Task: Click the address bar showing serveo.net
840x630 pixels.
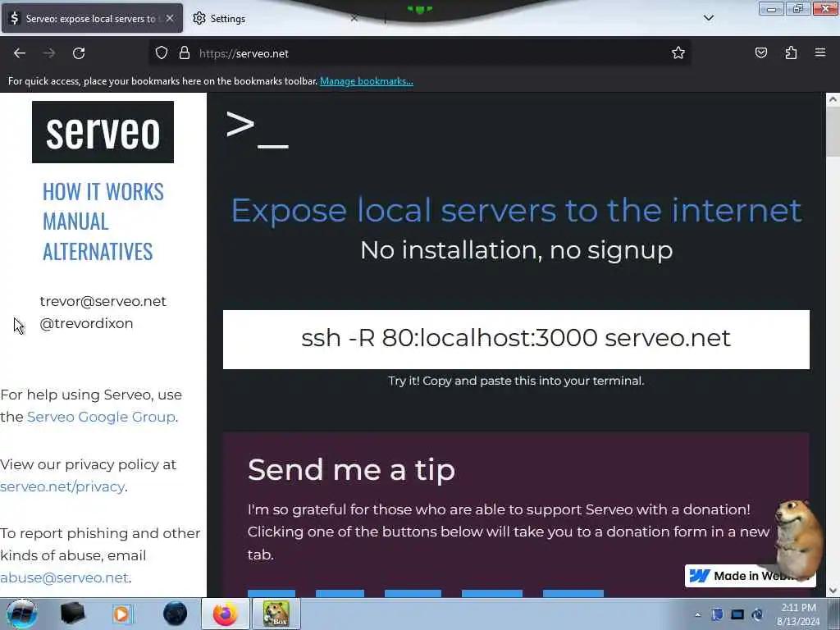Action: (x=419, y=53)
